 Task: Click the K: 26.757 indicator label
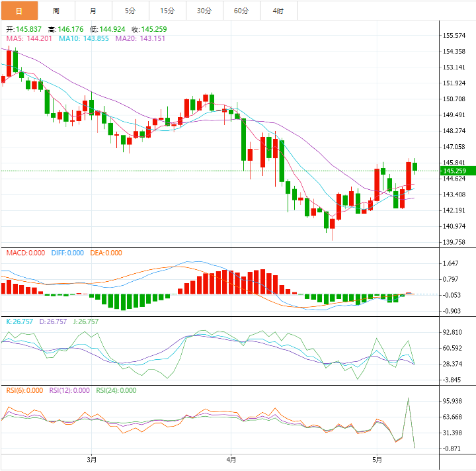pyautogui.click(x=20, y=321)
